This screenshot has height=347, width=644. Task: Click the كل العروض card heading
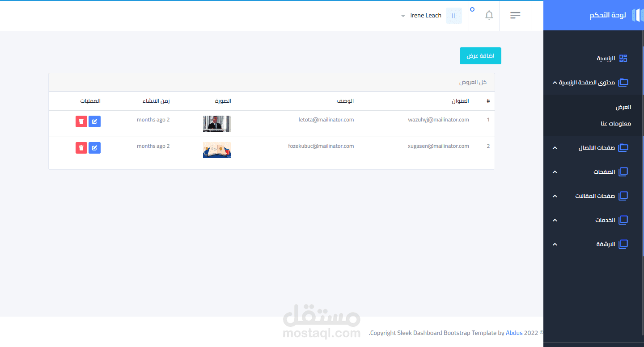pyautogui.click(x=473, y=83)
